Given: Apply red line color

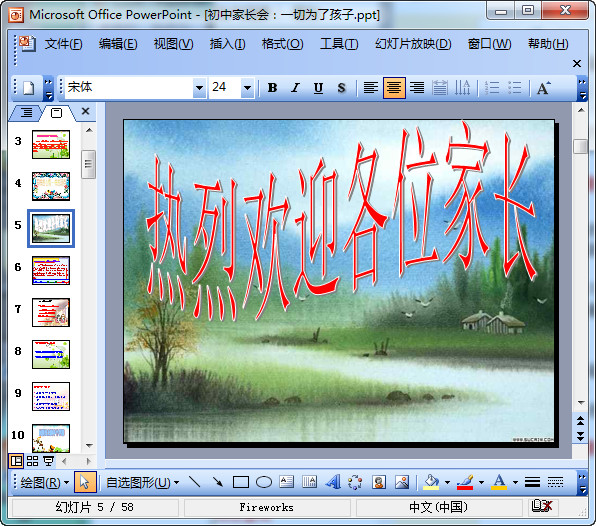Looking at the screenshot, I should tap(465, 483).
